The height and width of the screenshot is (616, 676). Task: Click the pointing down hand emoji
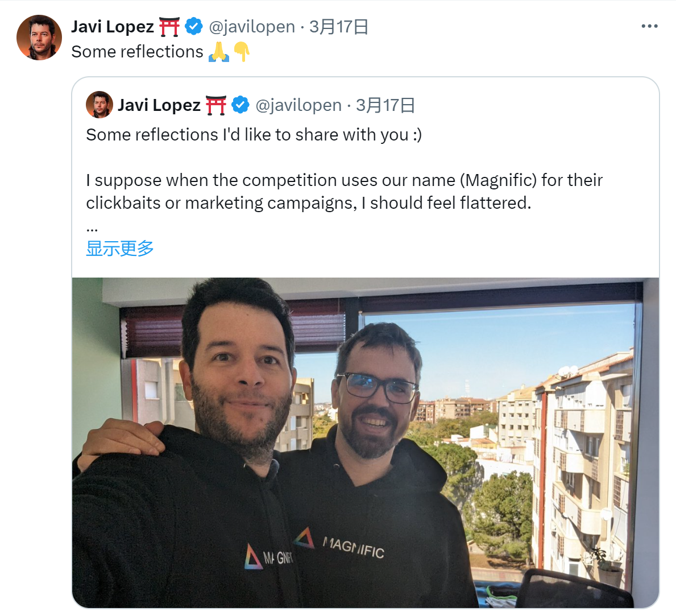242,52
